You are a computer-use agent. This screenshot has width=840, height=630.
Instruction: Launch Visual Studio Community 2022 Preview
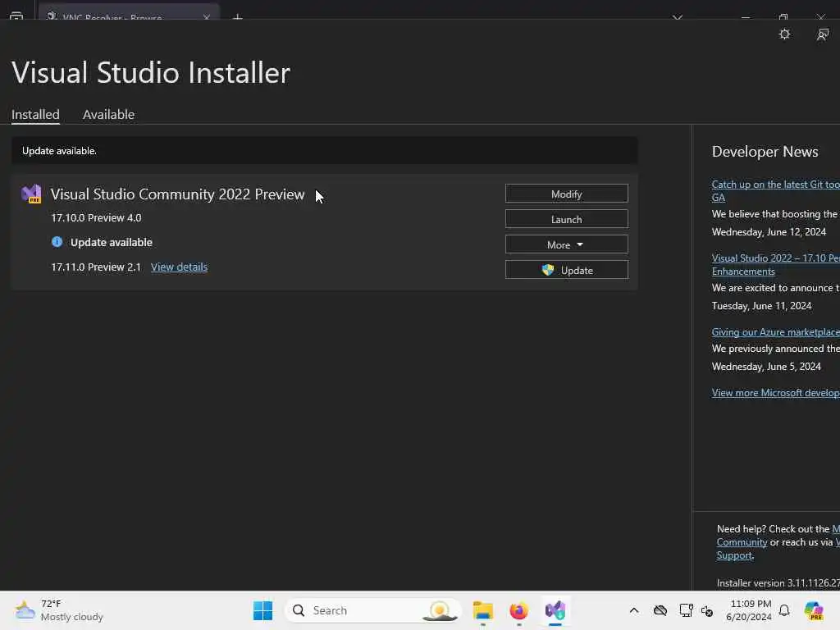tap(566, 218)
